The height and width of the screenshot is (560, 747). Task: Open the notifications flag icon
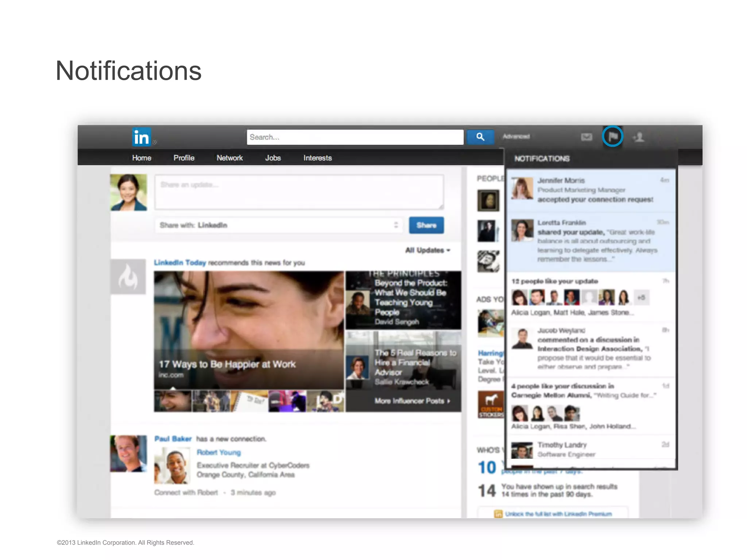point(612,137)
